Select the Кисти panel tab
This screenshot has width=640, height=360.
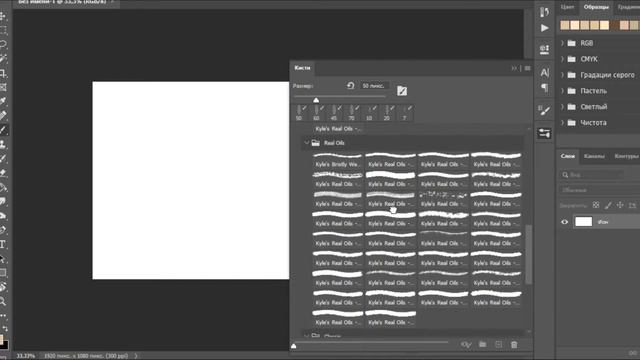[x=302, y=68]
